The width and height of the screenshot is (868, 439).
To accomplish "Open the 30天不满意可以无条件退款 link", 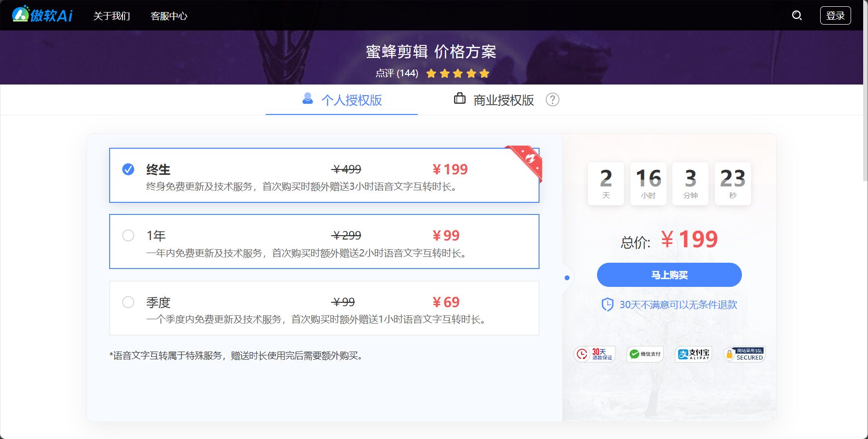I will (678, 305).
